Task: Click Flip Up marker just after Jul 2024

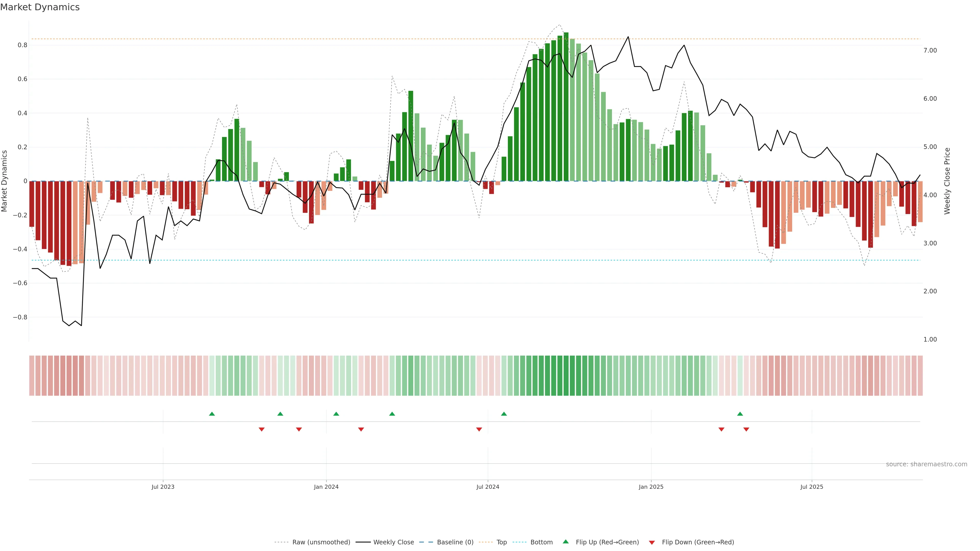Action: point(504,414)
